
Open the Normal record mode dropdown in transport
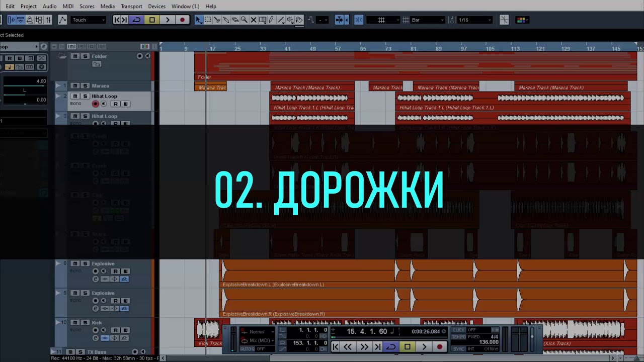(x=258, y=332)
